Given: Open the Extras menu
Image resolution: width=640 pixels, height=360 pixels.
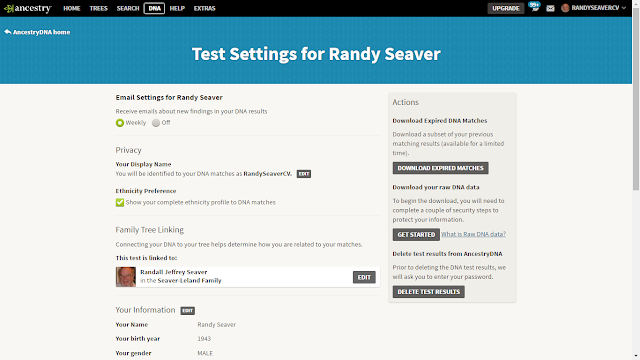Looking at the screenshot, I should 204,8.
